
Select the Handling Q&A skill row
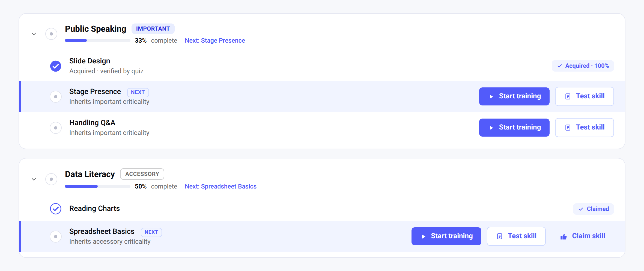[x=322, y=128]
